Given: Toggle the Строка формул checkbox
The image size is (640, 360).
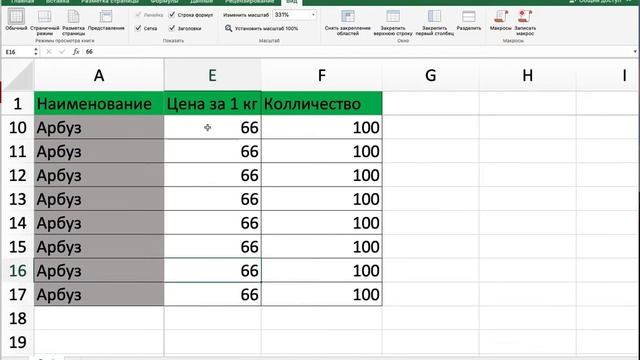Looking at the screenshot, I should click(172, 15).
